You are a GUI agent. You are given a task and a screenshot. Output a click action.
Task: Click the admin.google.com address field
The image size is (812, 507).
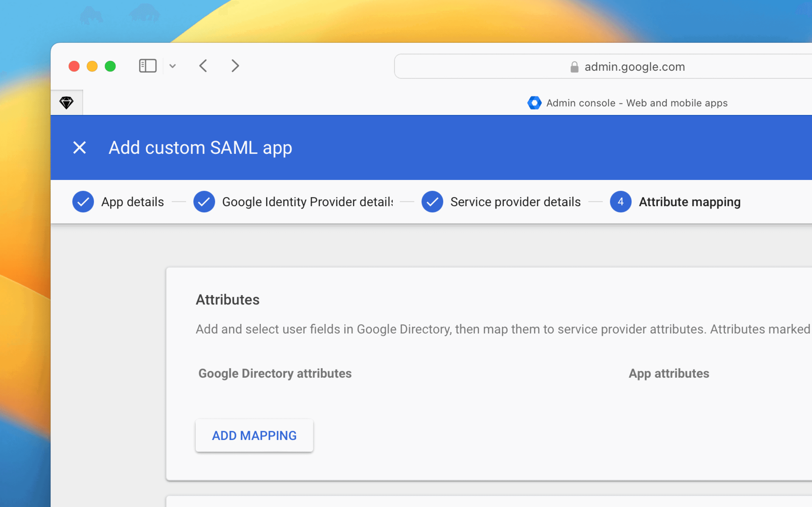pos(634,67)
